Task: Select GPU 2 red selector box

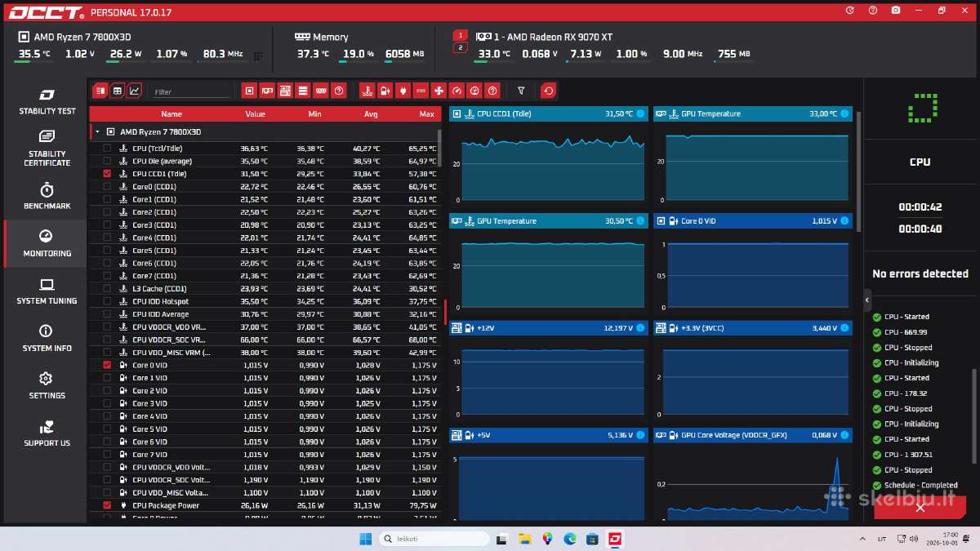Action: [x=460, y=47]
